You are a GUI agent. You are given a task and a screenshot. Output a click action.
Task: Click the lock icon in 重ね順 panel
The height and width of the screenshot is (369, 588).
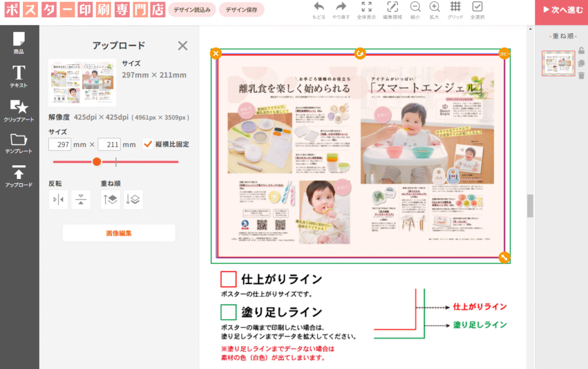coord(581,51)
